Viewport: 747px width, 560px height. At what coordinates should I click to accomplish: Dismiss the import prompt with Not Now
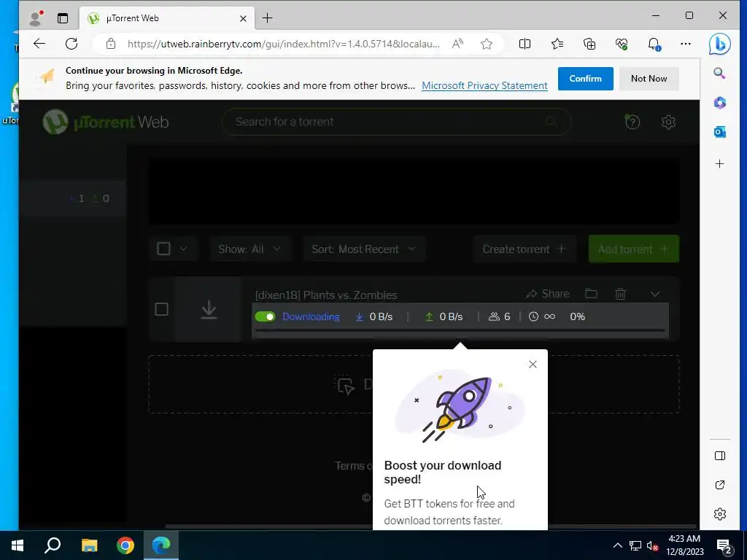[x=649, y=79]
